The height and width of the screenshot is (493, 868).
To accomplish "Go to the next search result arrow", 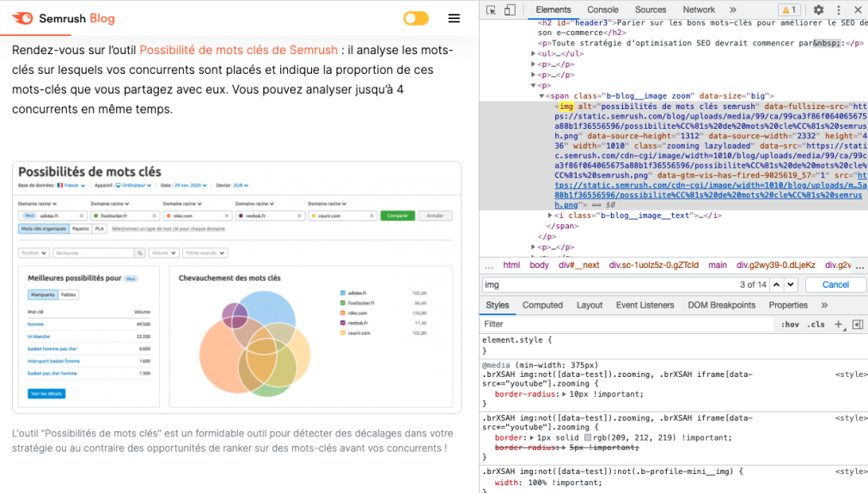I will (x=791, y=284).
